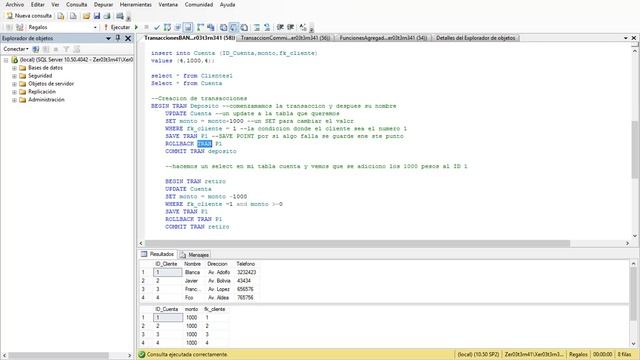
Task: Switch to the TransaccionCommi... query tab
Action: (285, 38)
